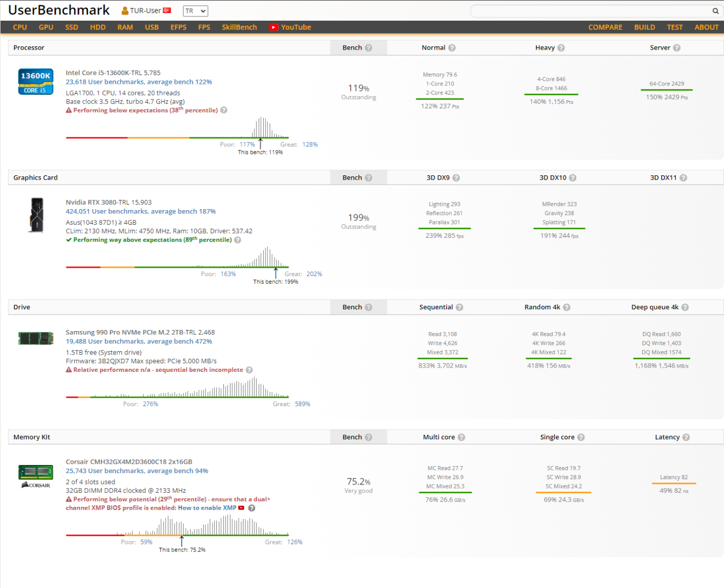Viewport: 724px width, 588px height.
Task: Open the YouTube navigation link
Action: click(290, 27)
